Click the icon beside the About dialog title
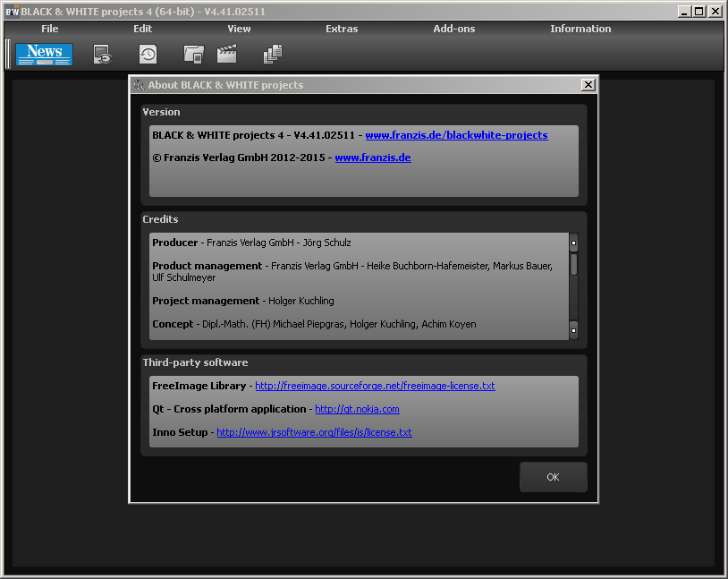The height and width of the screenshot is (579, 728). coord(139,85)
